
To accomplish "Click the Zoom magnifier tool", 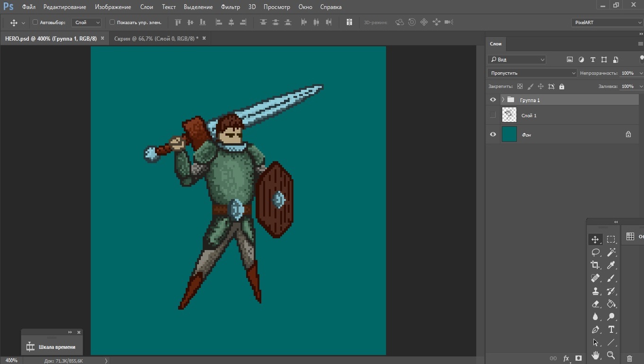I will 611,355.
